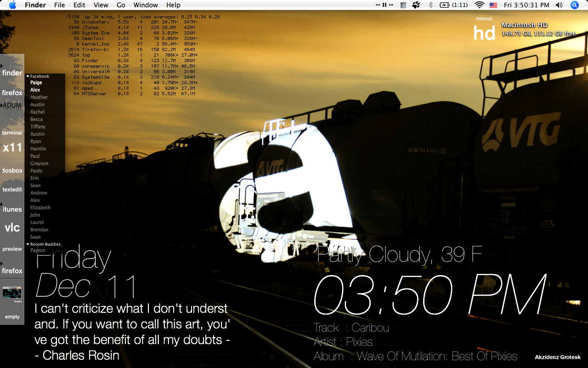Open terminal from the side dock

12,132
